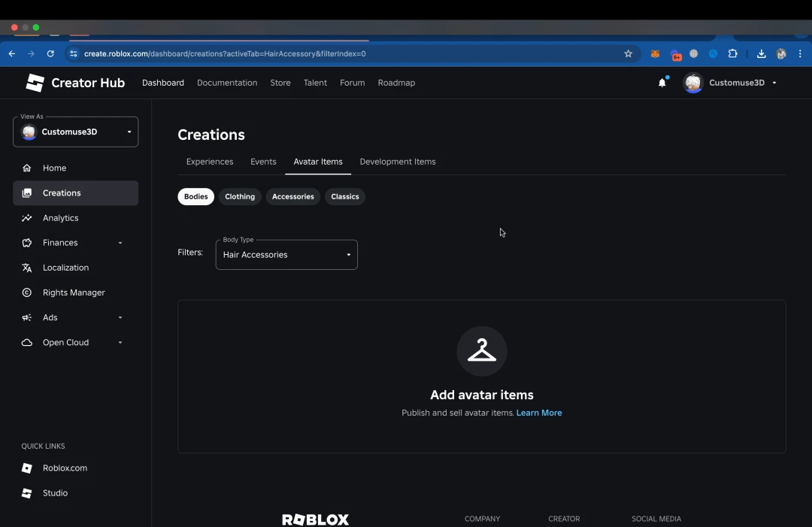The width and height of the screenshot is (812, 527).
Task: Open the notifications bell
Action: (x=662, y=83)
